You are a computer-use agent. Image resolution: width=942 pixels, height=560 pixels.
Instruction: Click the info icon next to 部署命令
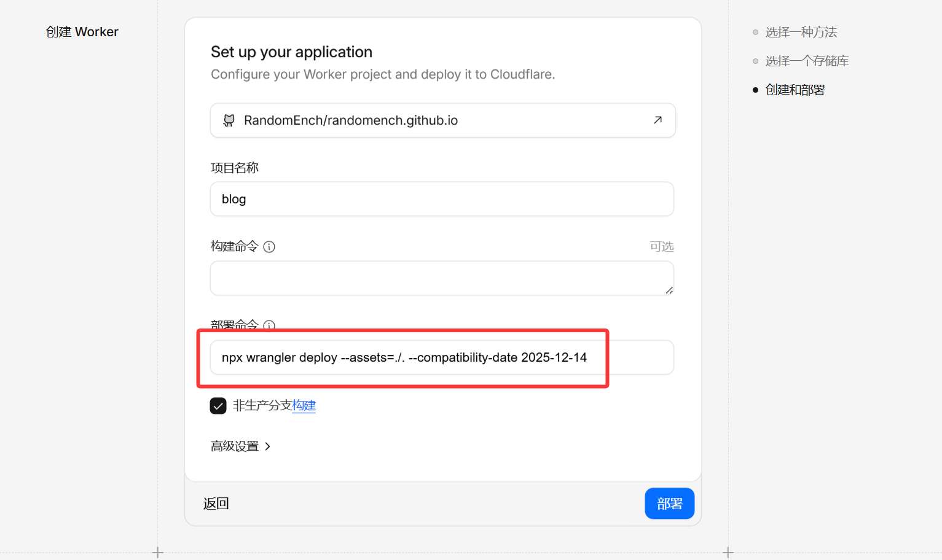pos(269,325)
